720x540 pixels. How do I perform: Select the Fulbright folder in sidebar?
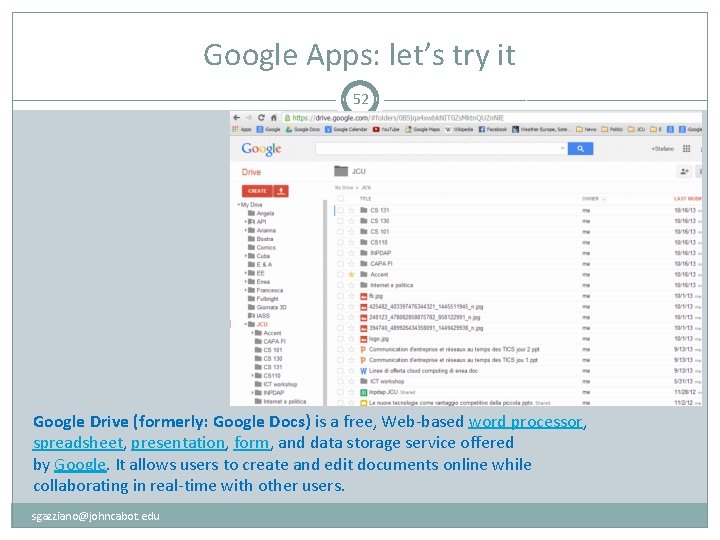tap(263, 298)
